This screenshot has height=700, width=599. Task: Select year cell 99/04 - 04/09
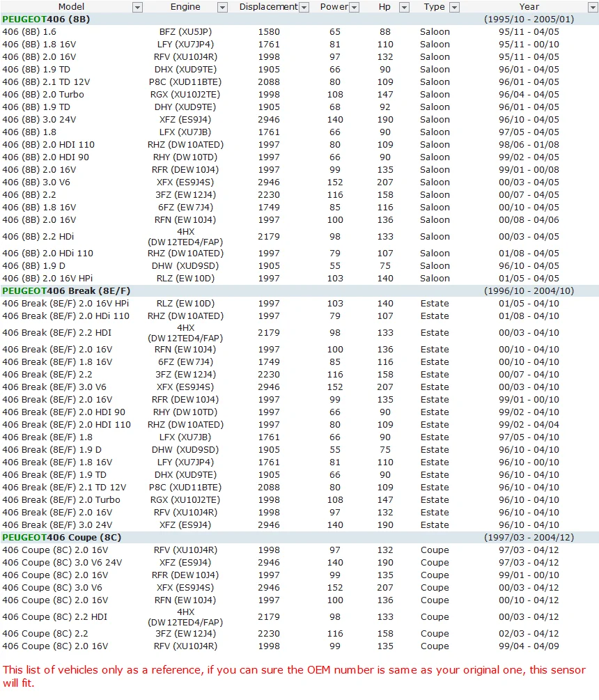[x=529, y=646]
